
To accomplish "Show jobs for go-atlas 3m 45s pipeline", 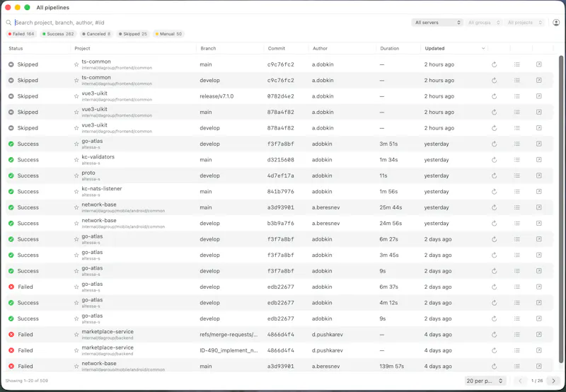I will (517, 255).
